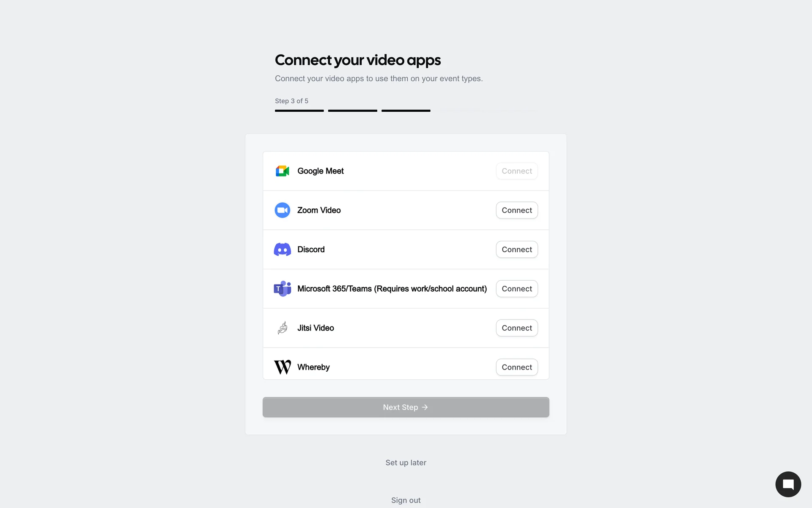
Task: Connect the Zoom Video app
Action: pos(517,210)
